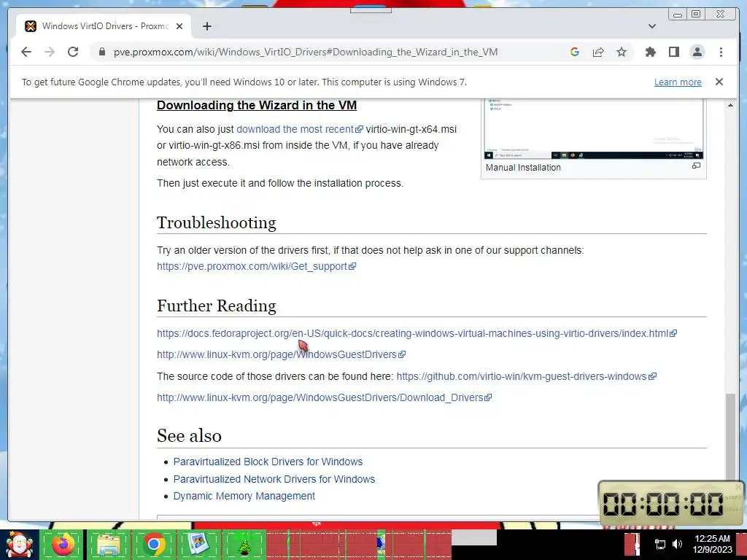Open the network tray icon
Screen dimensions: 747x560
pyautogui.click(x=659, y=544)
